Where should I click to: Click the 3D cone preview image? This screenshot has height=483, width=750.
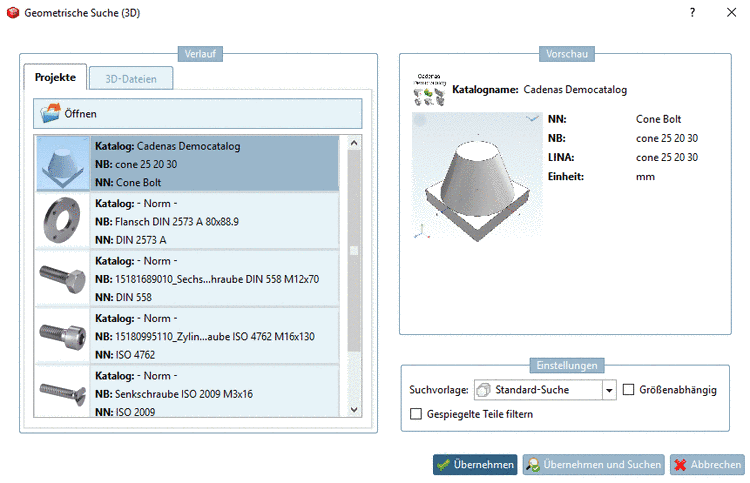477,176
